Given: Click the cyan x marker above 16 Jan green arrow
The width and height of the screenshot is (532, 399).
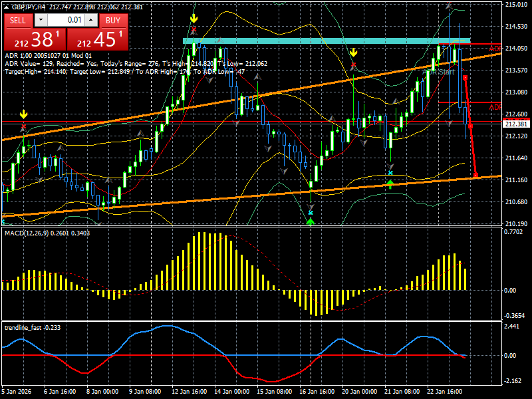Looking at the screenshot, I should pyautogui.click(x=311, y=213).
